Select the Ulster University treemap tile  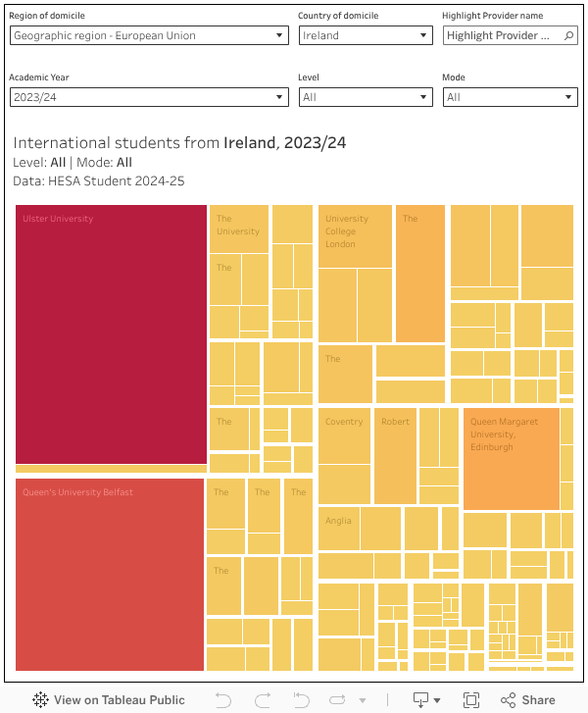[111, 333]
